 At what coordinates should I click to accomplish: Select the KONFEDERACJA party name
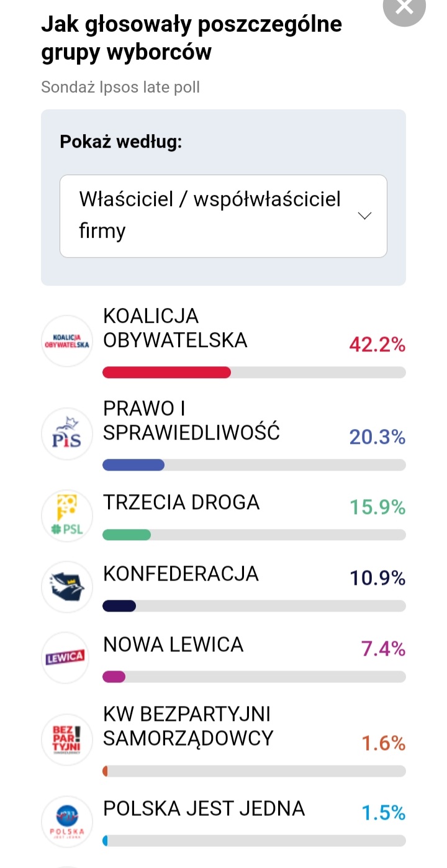pyautogui.click(x=181, y=574)
